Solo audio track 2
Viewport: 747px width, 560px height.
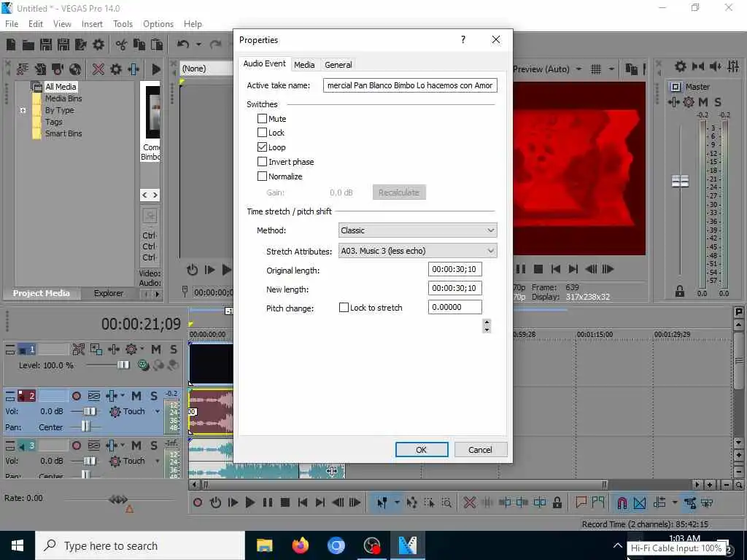coord(154,396)
